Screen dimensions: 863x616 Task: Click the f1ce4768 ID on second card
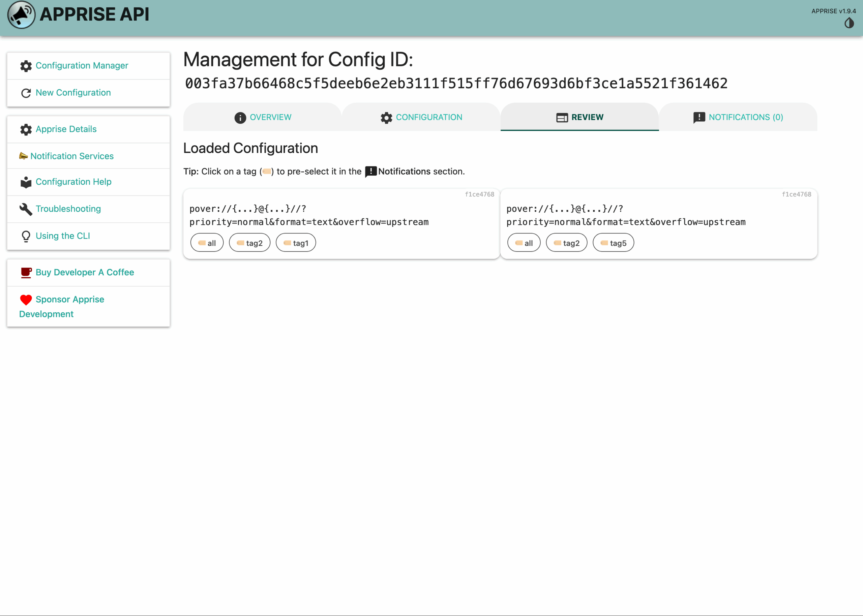(797, 194)
